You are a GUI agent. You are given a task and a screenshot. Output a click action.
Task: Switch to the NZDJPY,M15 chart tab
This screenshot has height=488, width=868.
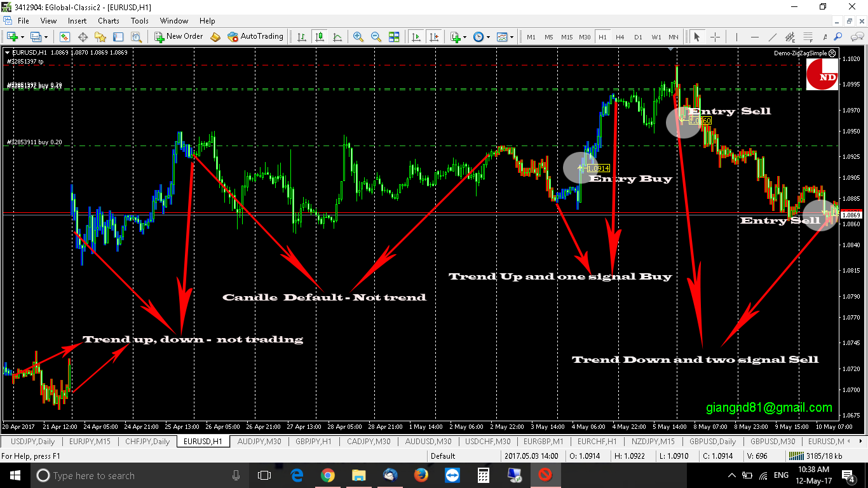(x=654, y=441)
